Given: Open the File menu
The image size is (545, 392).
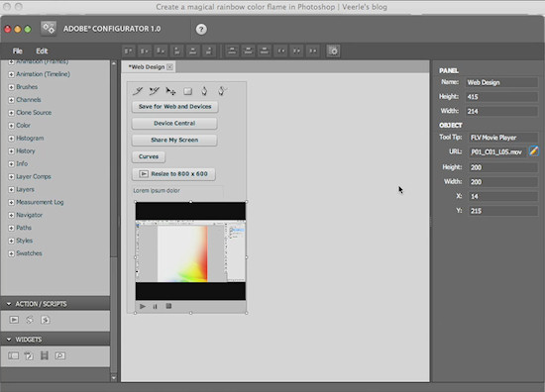Looking at the screenshot, I should (18, 51).
